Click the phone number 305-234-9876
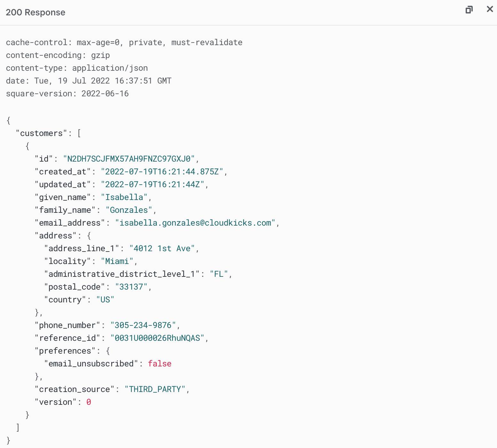 point(143,325)
